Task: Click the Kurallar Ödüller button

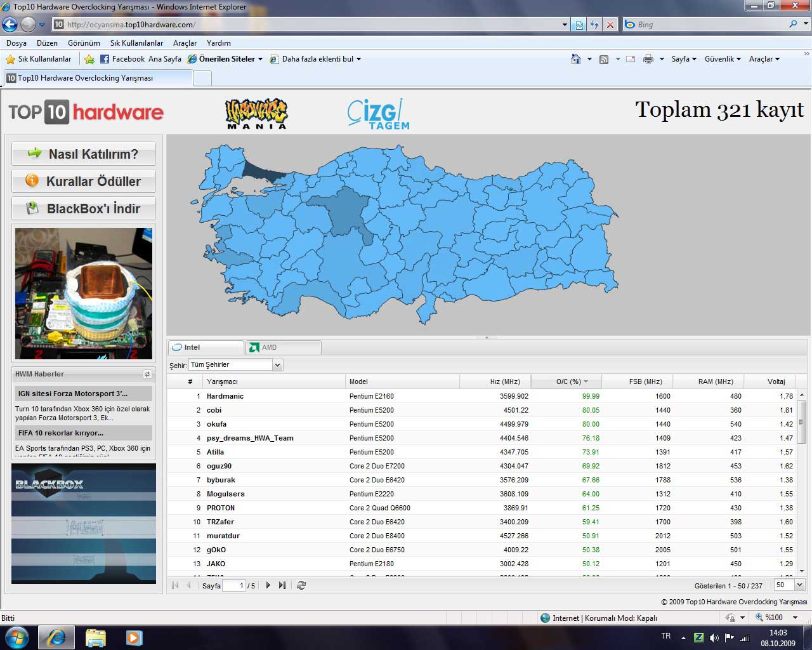Action: [x=84, y=182]
